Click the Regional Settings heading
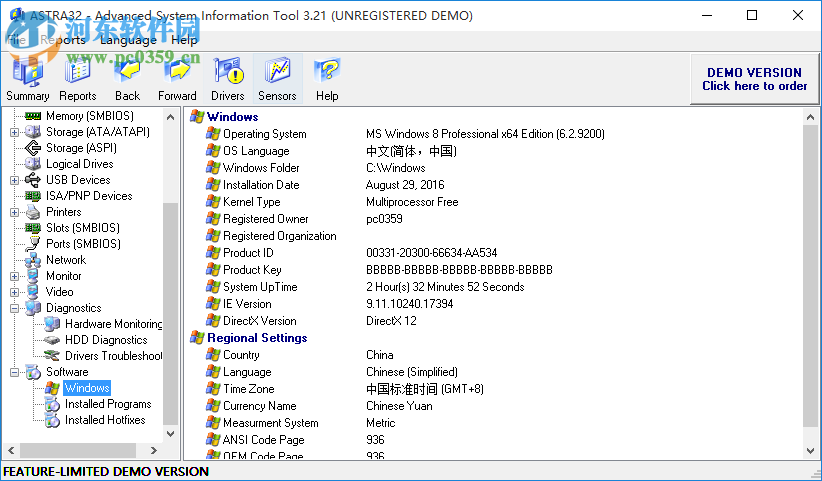822x481 pixels. coord(257,338)
